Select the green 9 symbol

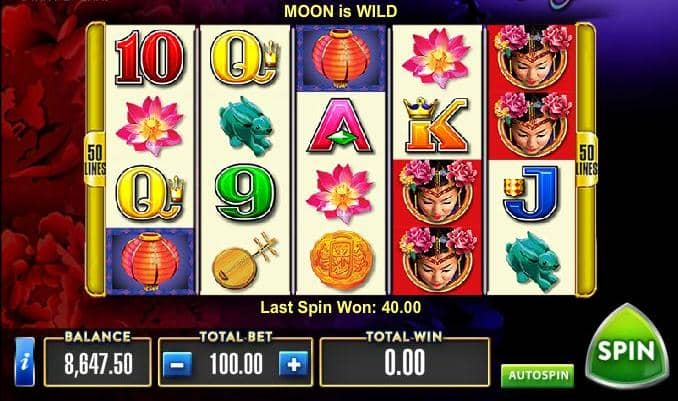coord(244,192)
